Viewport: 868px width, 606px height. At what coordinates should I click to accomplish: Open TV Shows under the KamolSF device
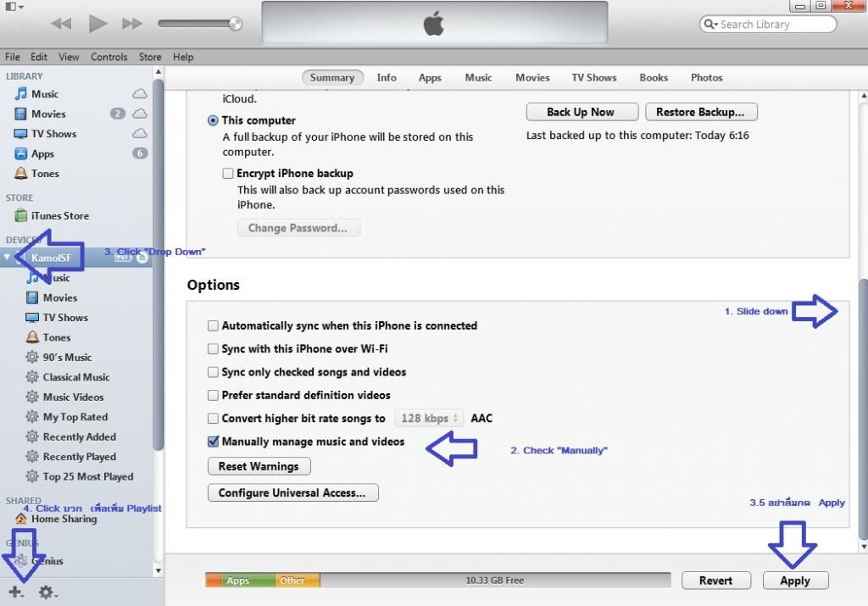click(65, 318)
